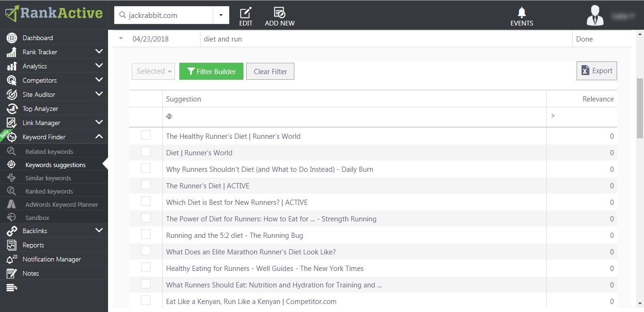
Task: Click the Notification Manager bell icon
Action: (12, 259)
